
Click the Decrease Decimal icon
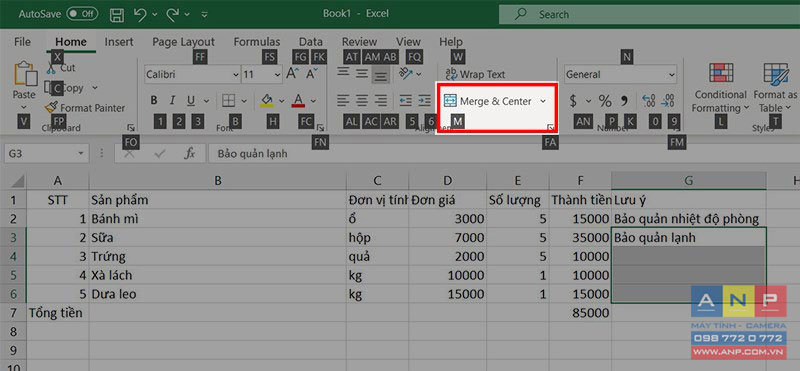pos(667,101)
